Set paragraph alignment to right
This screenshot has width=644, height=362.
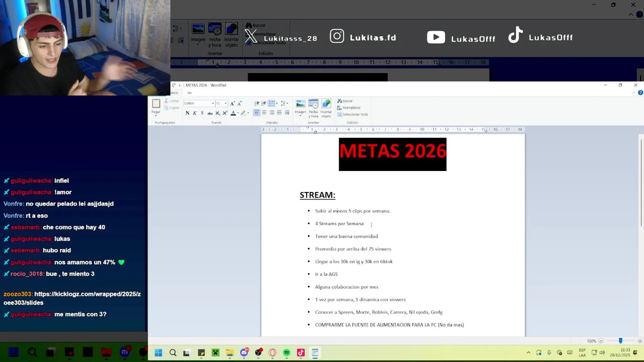coord(272,113)
